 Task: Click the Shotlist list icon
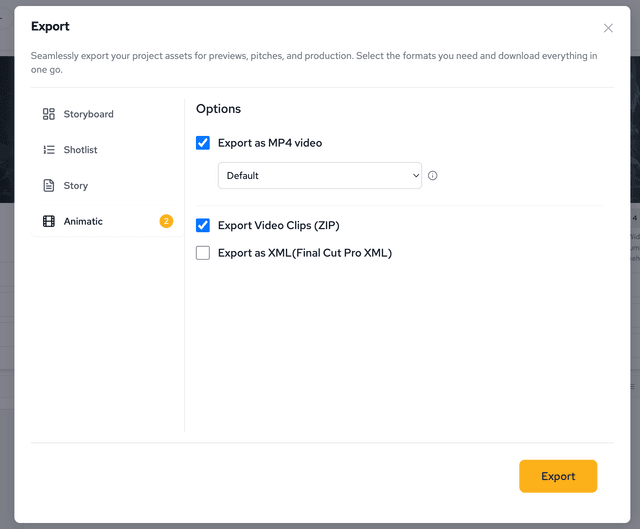[x=49, y=150]
